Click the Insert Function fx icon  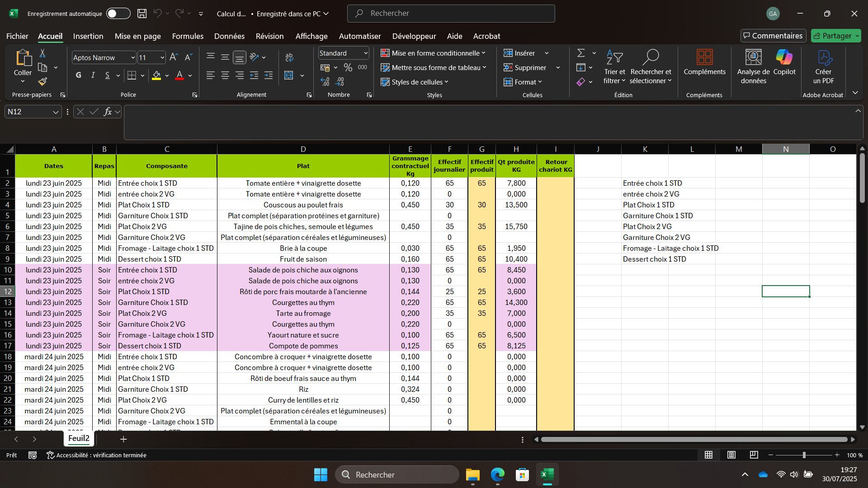108,112
